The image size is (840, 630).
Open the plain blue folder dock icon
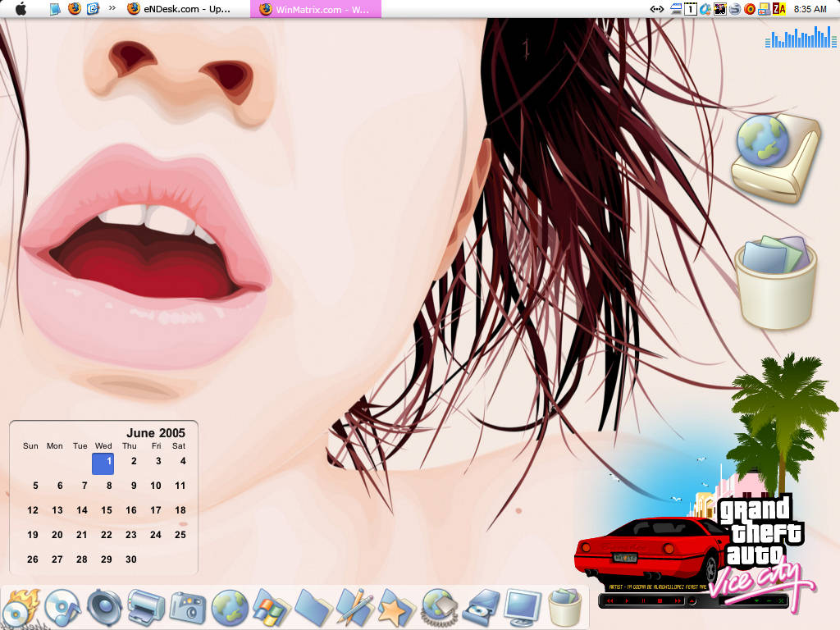click(x=313, y=608)
